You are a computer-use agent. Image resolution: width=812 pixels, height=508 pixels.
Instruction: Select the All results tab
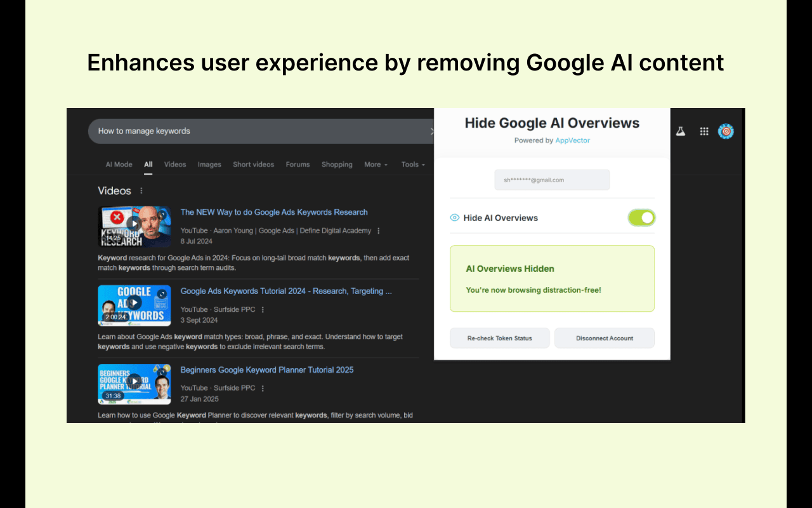click(x=148, y=164)
